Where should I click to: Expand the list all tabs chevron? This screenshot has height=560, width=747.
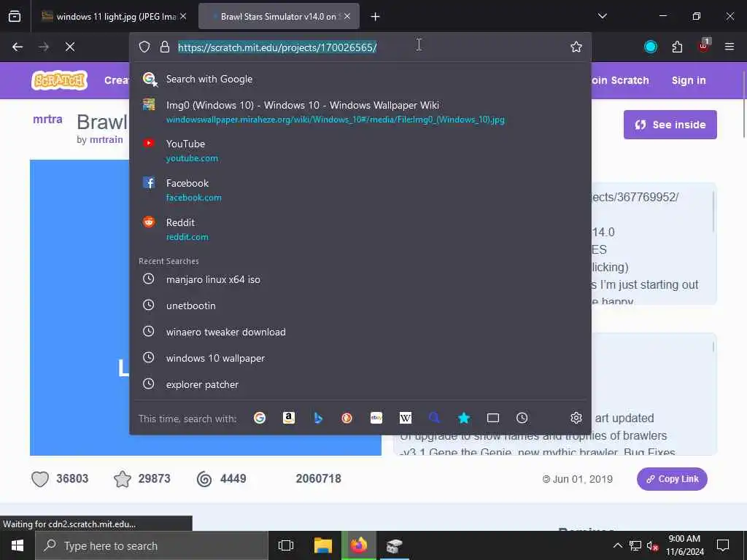click(602, 16)
